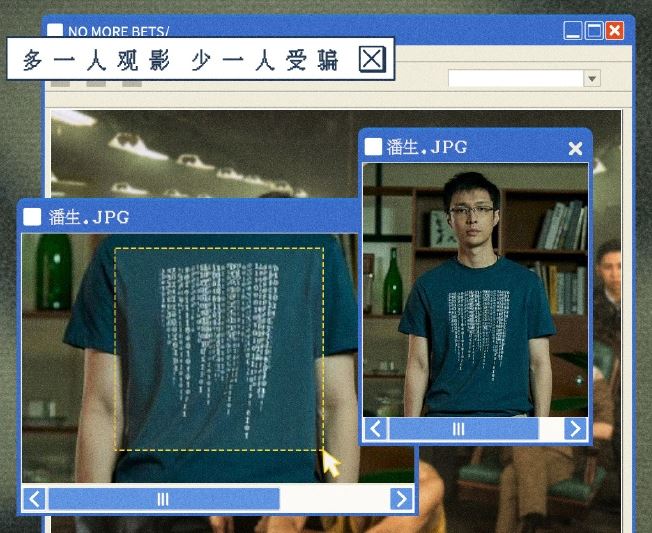Screen dimensions: 652x533
Task: Maximize the NO MORE BETS window
Action: [594, 30]
